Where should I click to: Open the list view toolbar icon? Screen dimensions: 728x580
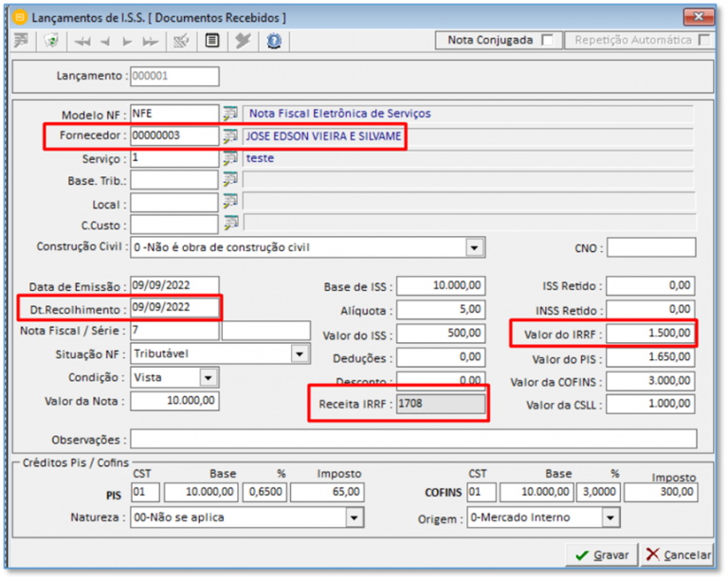212,41
